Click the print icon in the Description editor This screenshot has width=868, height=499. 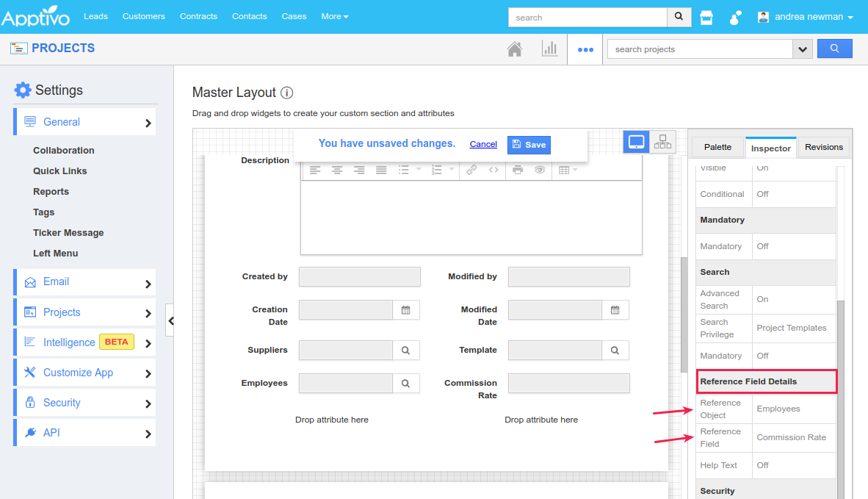tap(518, 169)
